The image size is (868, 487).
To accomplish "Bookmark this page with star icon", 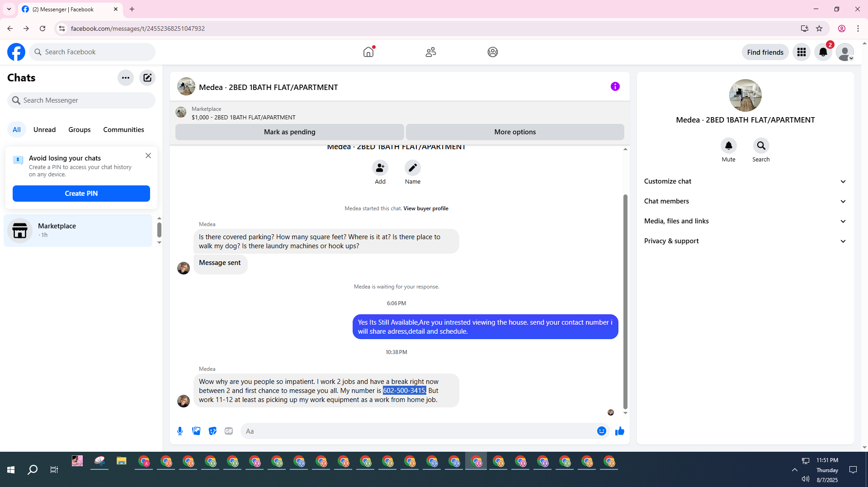I will (819, 28).
